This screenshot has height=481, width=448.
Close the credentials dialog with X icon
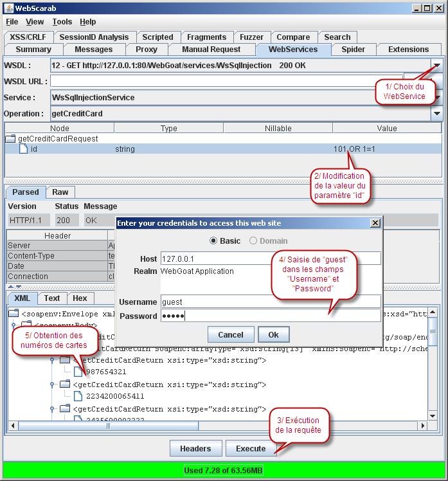[375, 222]
